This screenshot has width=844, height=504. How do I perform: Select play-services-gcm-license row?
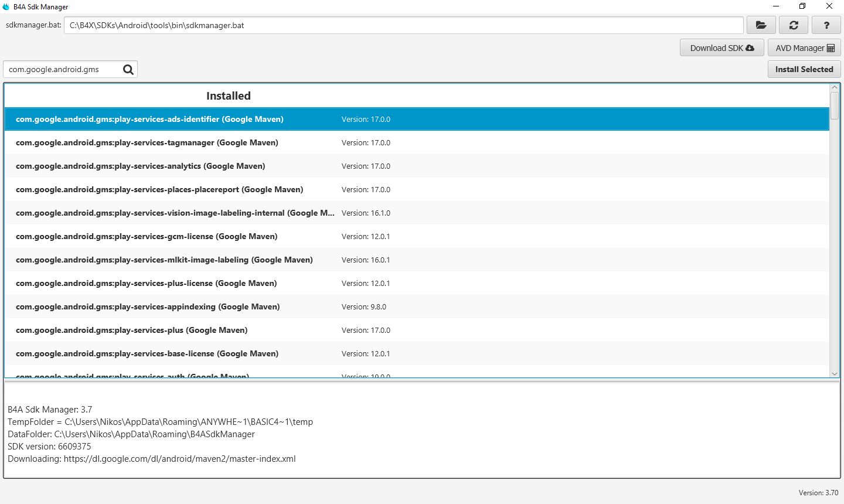(x=417, y=236)
